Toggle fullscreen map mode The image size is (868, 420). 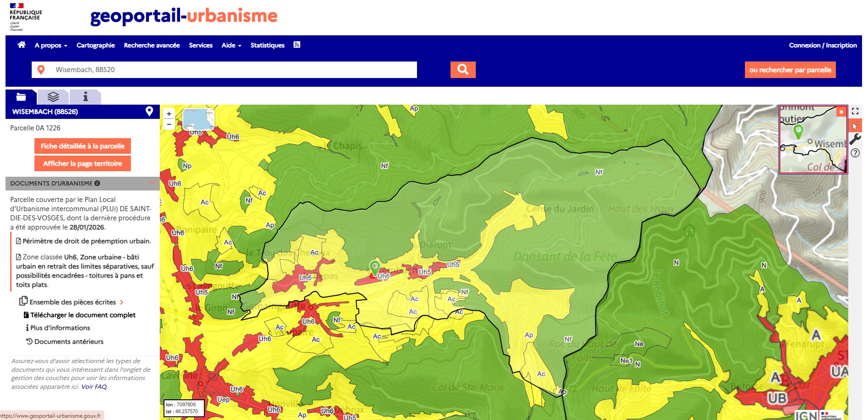click(855, 111)
